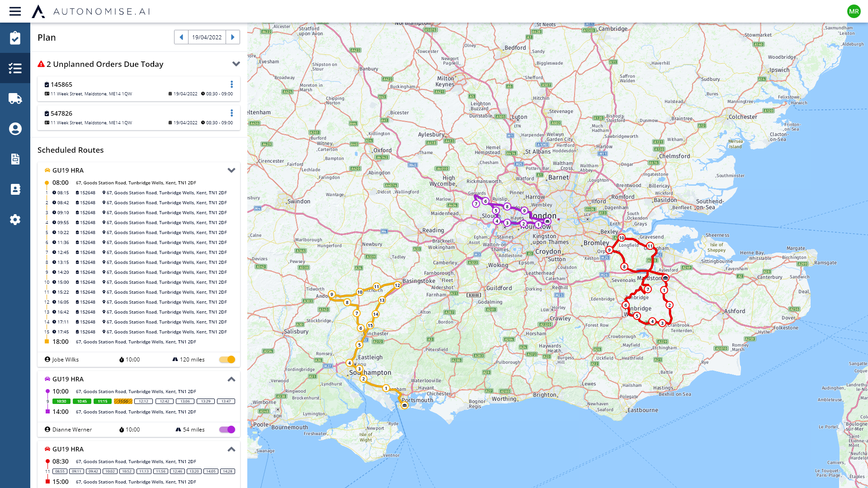The width and height of the screenshot is (868, 488).
Task: Open options menu for order 145865
Action: click(x=231, y=84)
